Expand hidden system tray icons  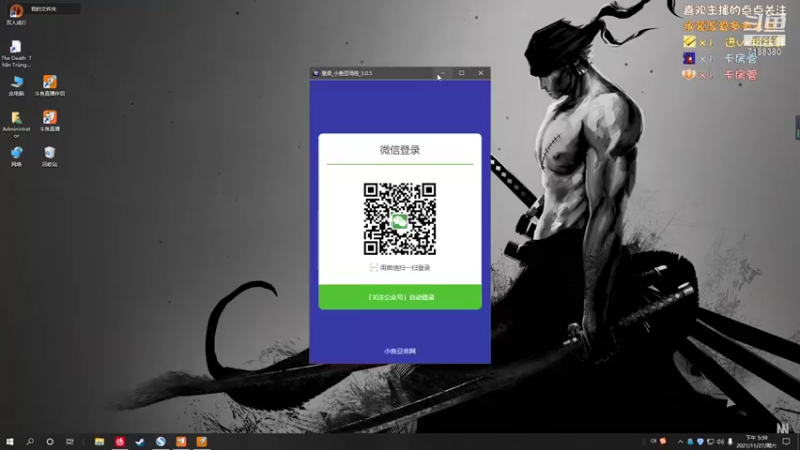click(680, 442)
